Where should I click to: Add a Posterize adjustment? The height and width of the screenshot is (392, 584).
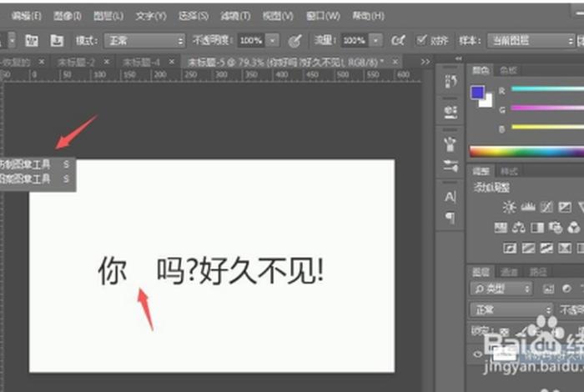528,248
